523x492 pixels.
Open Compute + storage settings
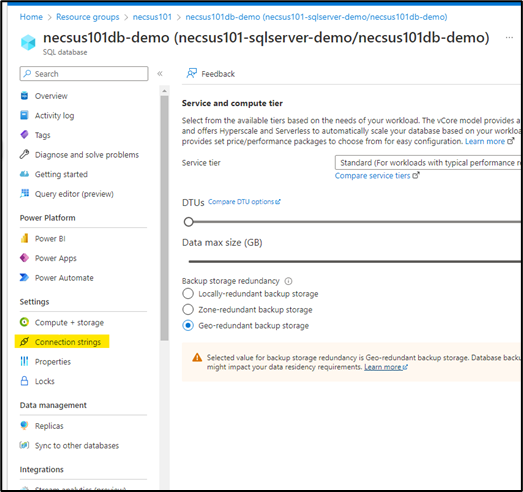(69, 323)
